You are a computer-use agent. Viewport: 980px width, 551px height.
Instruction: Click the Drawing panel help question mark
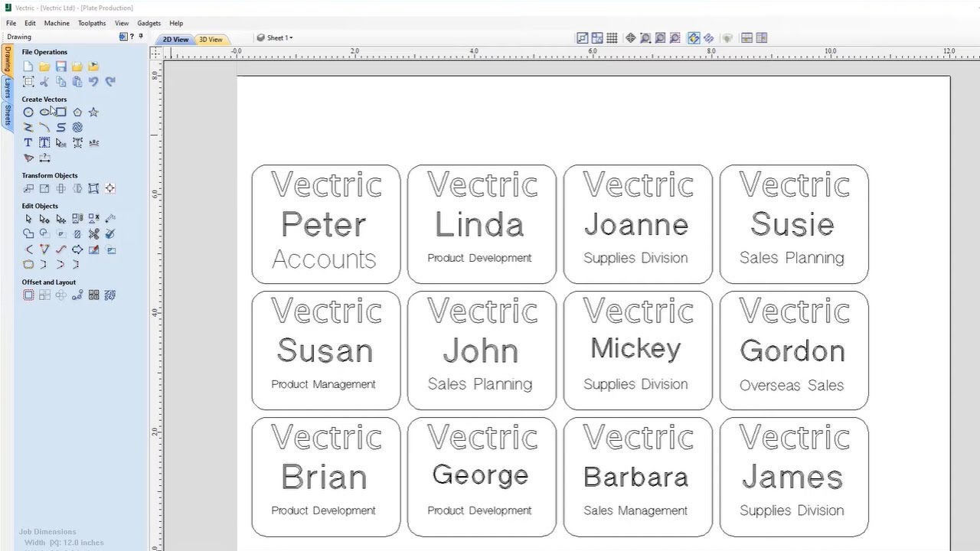click(132, 37)
